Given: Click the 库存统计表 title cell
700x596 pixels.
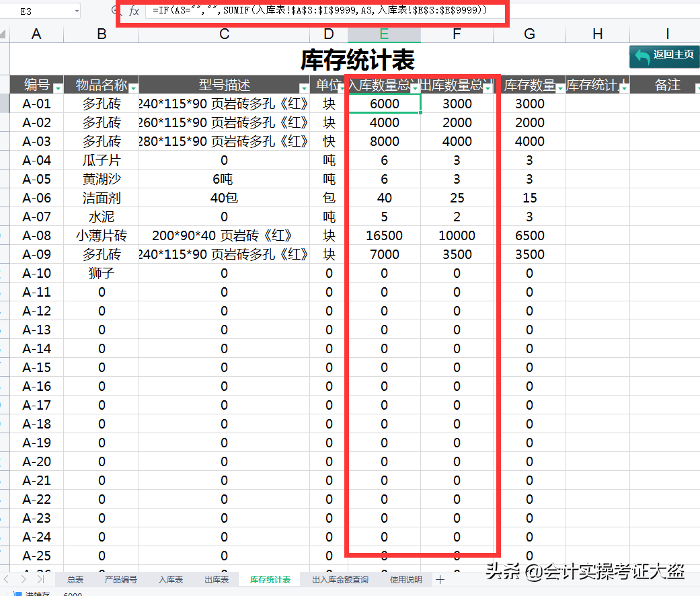Looking at the screenshot, I should 358,60.
